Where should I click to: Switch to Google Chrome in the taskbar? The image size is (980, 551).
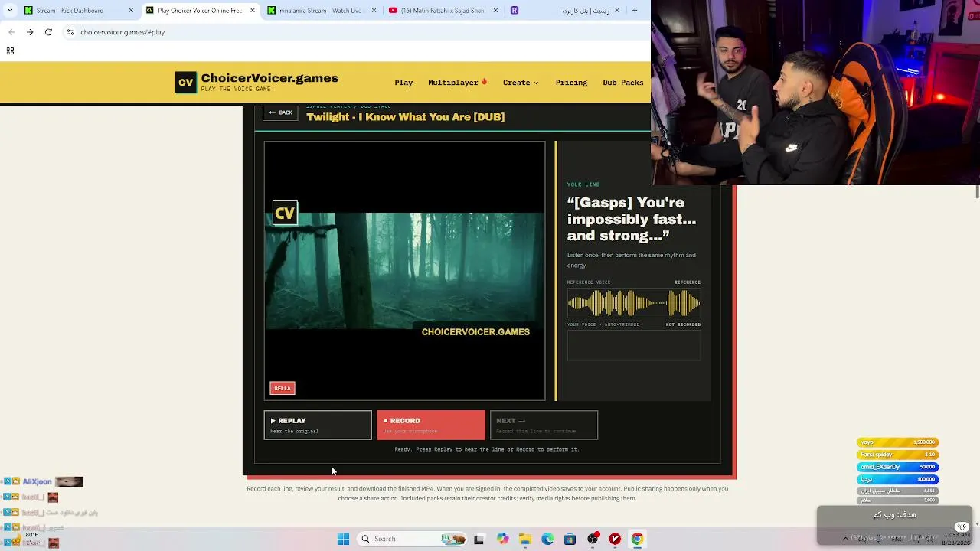[x=637, y=539]
